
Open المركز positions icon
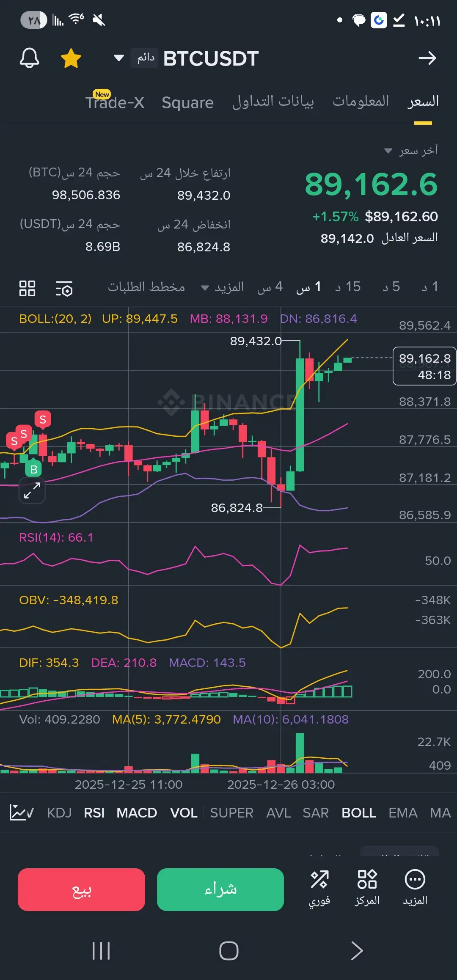367,889
